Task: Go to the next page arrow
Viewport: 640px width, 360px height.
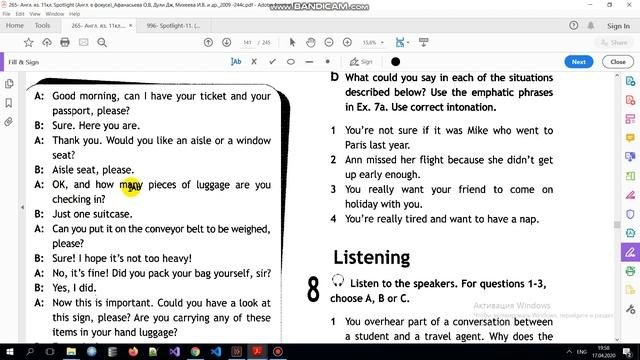Action: (227, 42)
